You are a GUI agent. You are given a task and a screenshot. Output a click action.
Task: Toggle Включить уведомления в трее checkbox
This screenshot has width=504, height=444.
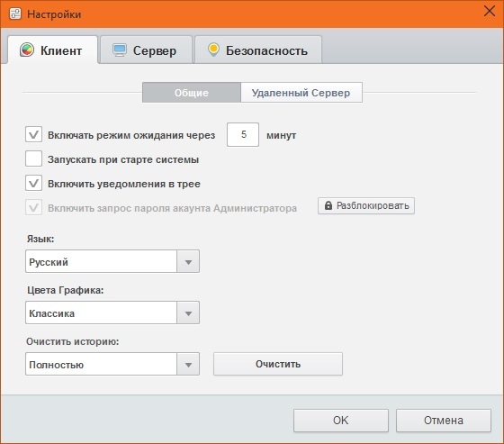coord(34,184)
